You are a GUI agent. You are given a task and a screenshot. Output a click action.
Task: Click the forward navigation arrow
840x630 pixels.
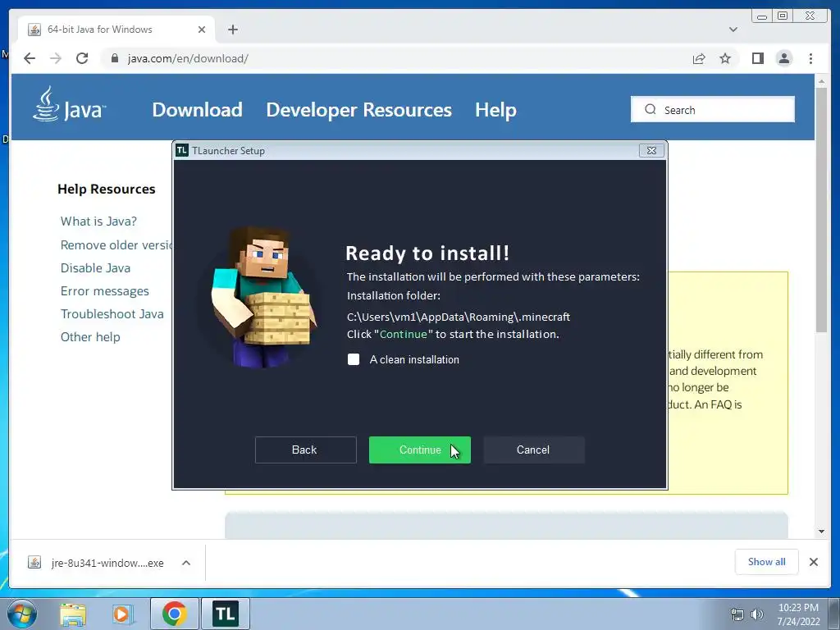point(56,58)
